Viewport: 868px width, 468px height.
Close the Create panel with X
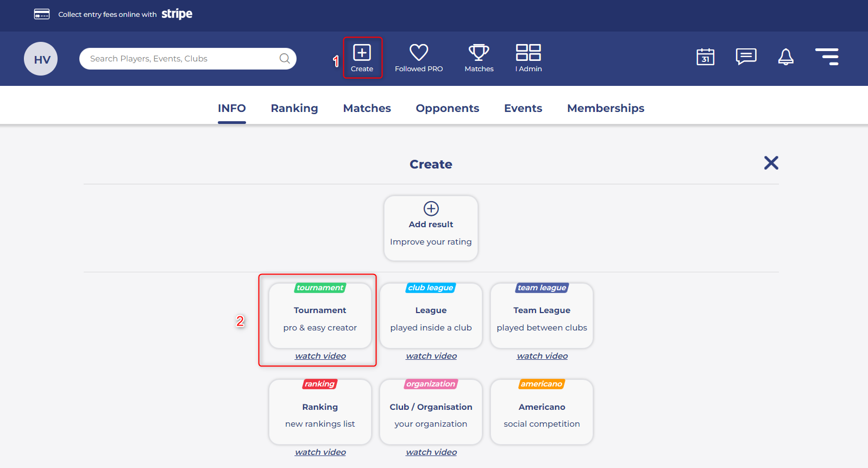tap(771, 163)
